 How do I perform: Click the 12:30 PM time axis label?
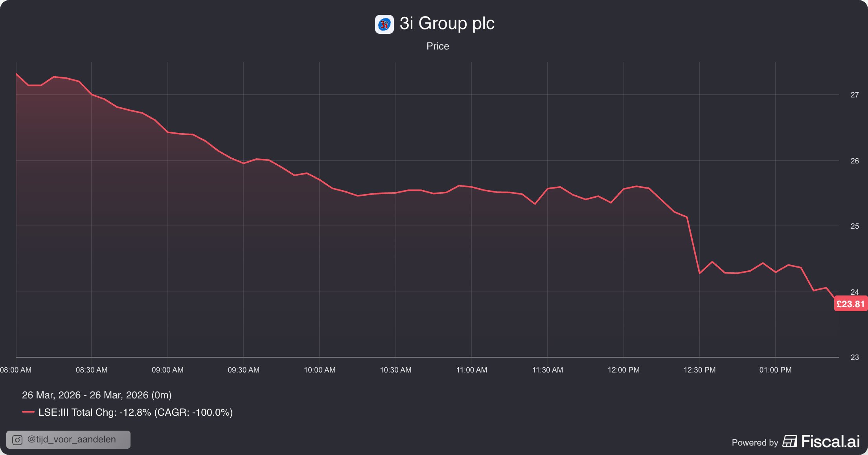click(x=699, y=370)
